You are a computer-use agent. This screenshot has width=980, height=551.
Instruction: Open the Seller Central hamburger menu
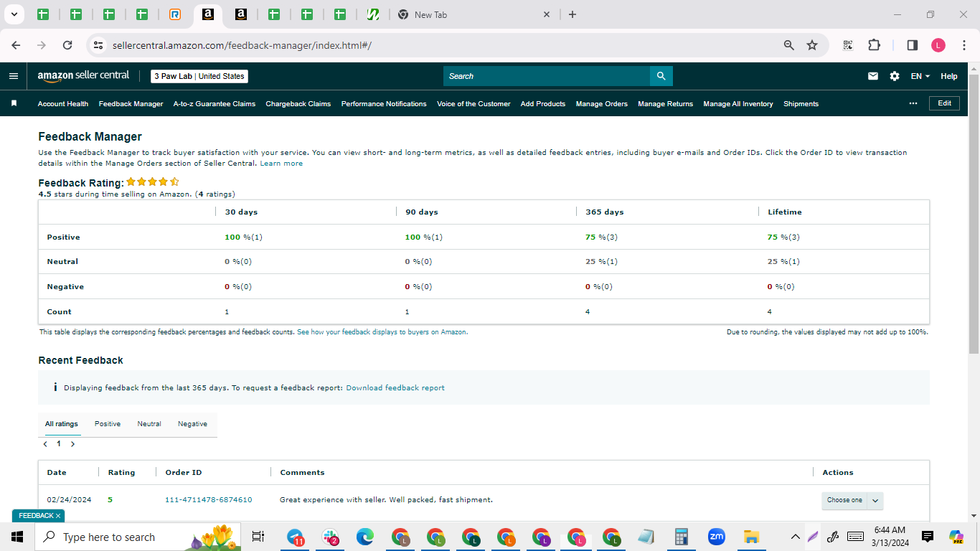pos(14,76)
